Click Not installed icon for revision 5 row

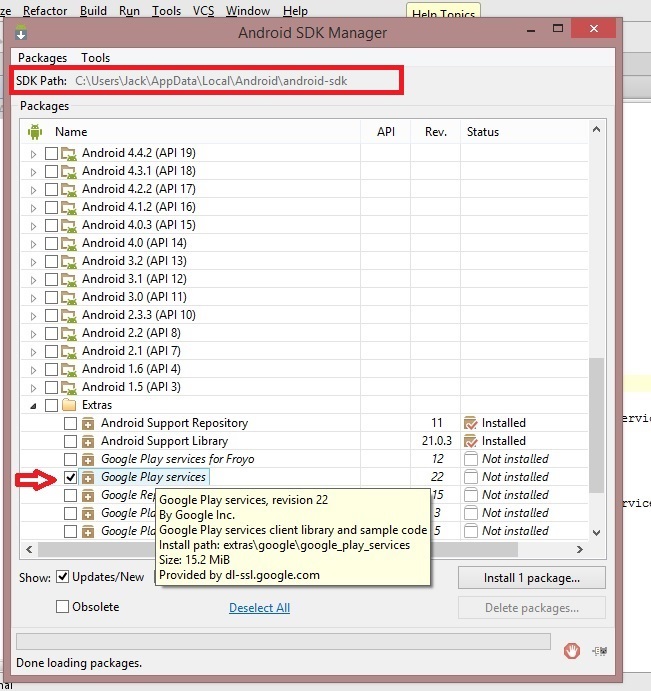(x=471, y=531)
